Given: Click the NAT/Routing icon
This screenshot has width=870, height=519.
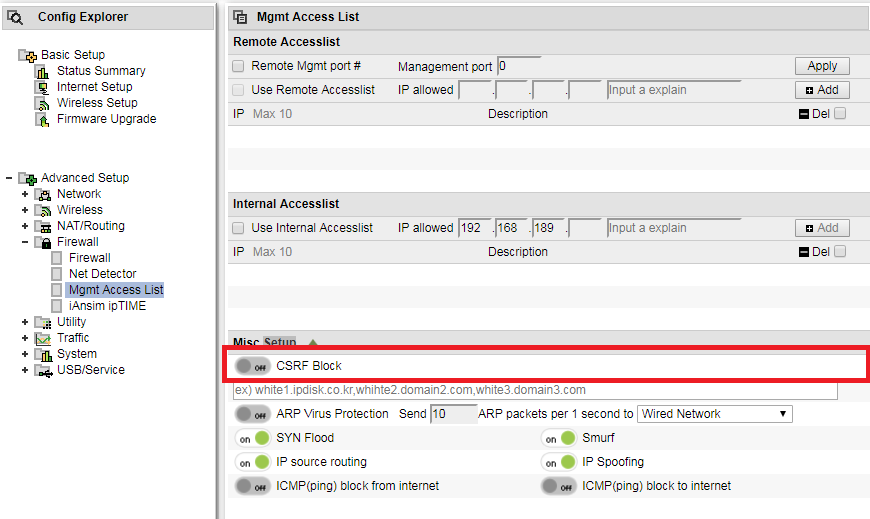Looking at the screenshot, I should tap(43, 226).
